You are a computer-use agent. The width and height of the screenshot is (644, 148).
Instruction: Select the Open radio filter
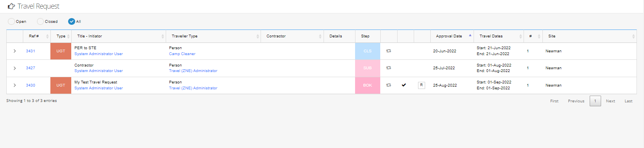pyautogui.click(x=11, y=22)
